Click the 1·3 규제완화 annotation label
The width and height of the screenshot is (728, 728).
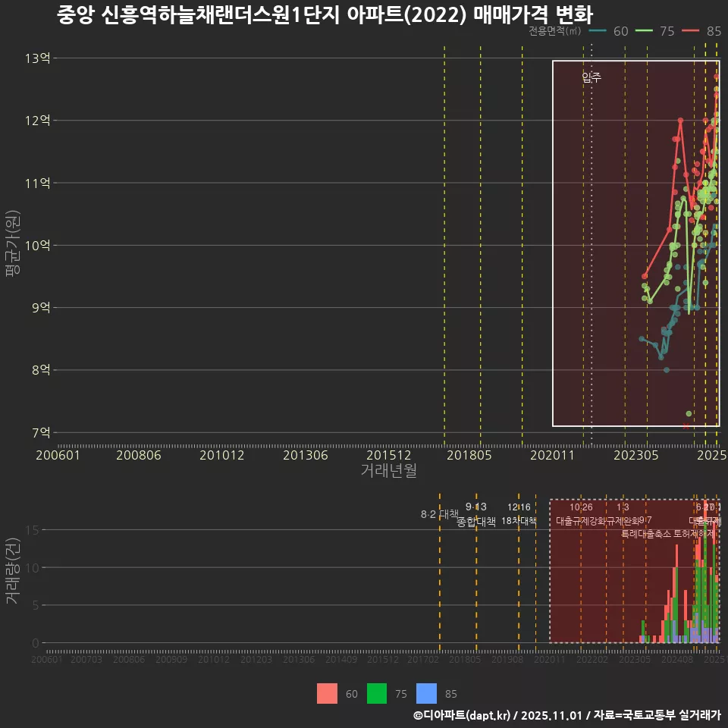click(x=623, y=514)
